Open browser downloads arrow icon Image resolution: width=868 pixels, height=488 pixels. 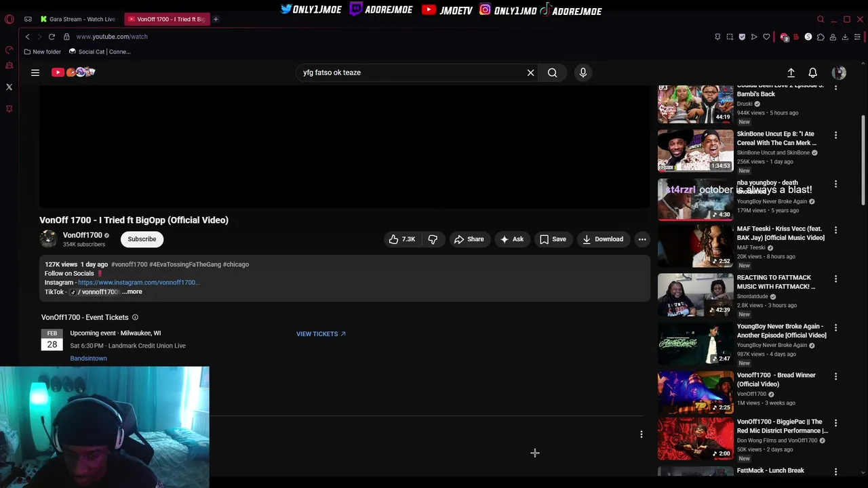[845, 37]
